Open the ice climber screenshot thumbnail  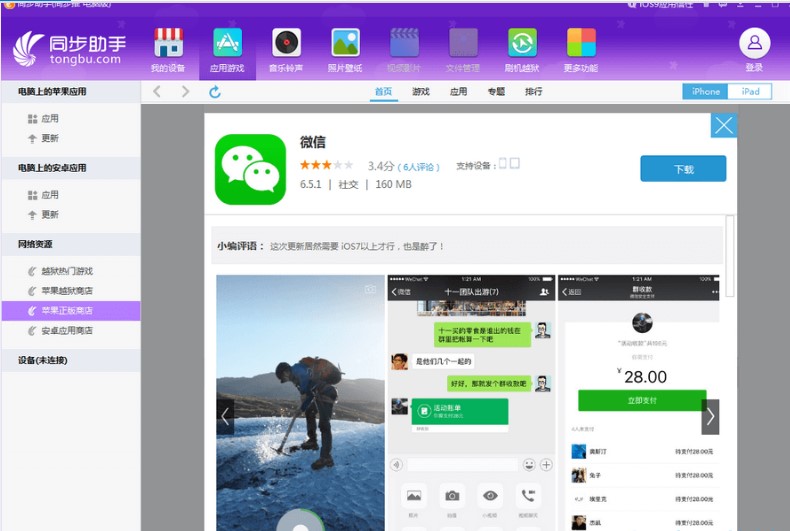click(x=300, y=403)
